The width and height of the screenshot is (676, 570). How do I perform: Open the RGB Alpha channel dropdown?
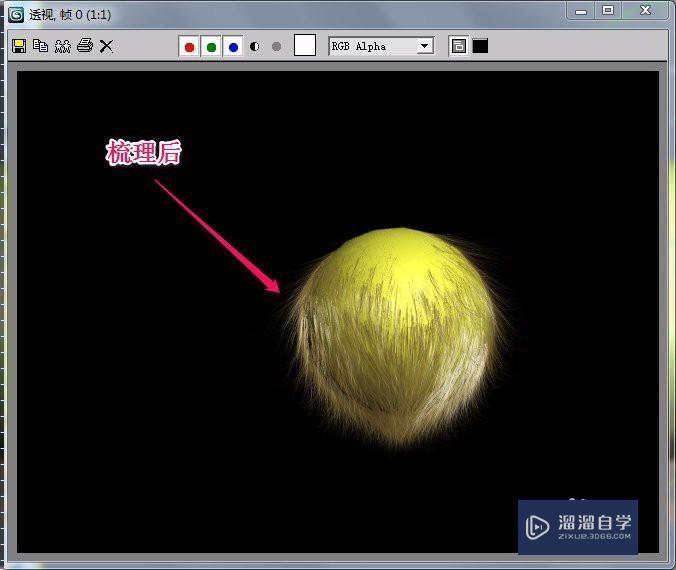tap(381, 46)
